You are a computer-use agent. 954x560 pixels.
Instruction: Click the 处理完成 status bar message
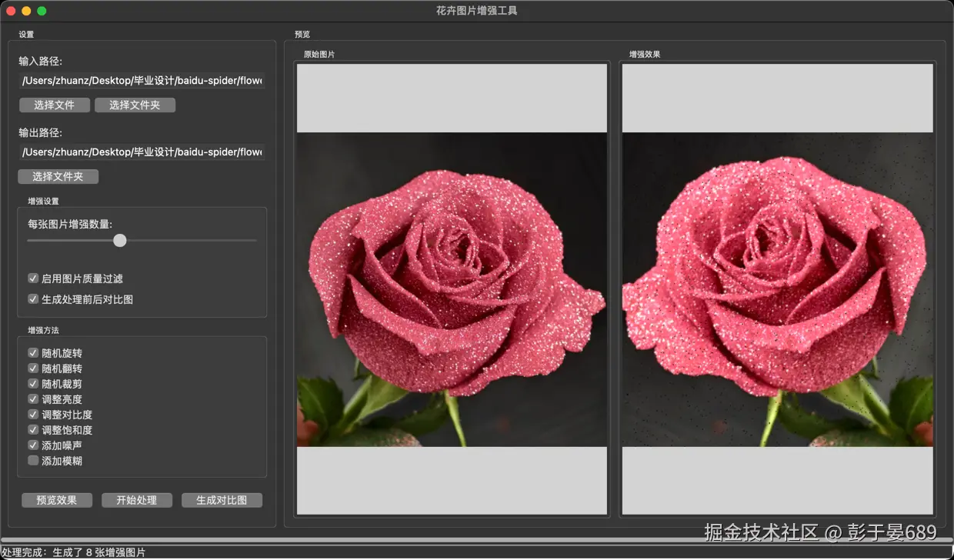click(73, 552)
